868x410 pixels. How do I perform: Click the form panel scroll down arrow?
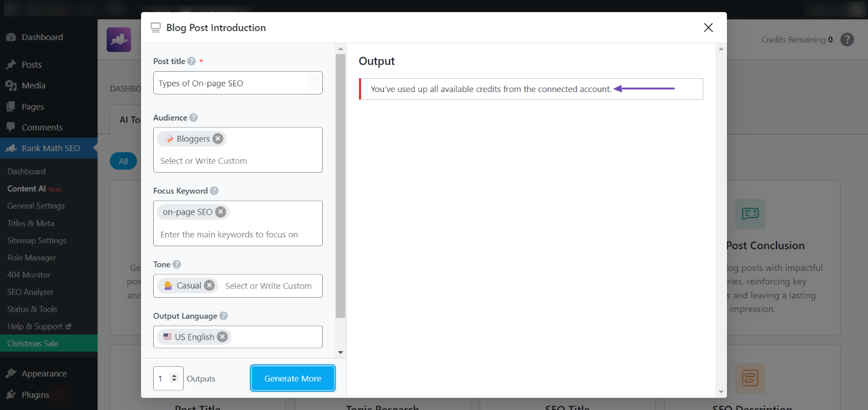click(341, 352)
